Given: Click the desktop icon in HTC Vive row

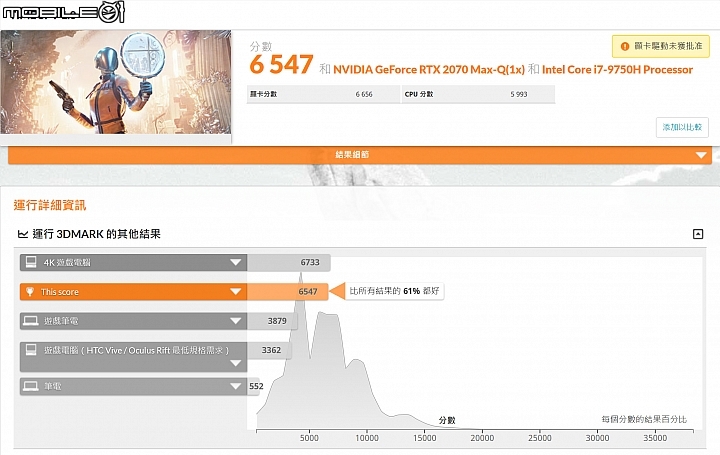Looking at the screenshot, I should [31, 350].
